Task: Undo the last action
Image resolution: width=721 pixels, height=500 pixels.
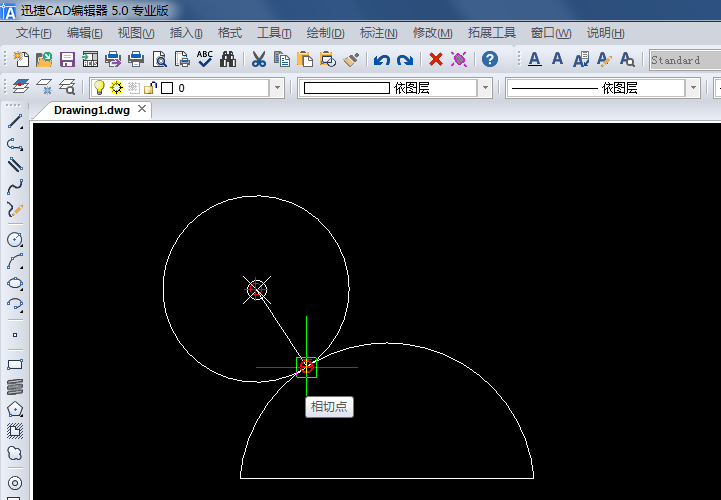Action: pyautogui.click(x=382, y=60)
